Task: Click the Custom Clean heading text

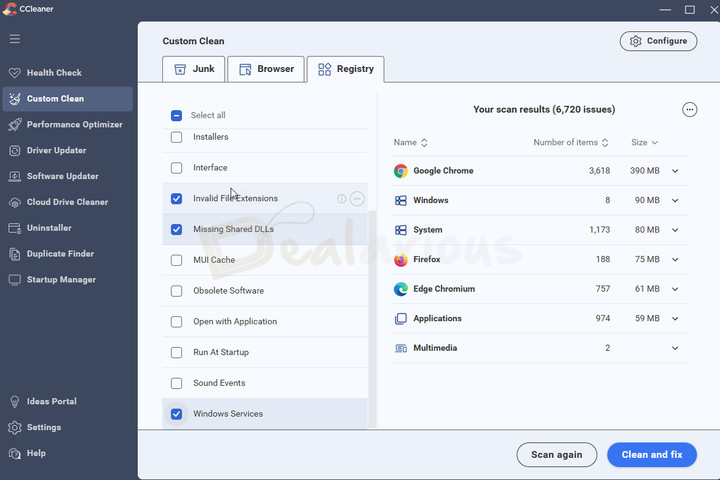Action: coord(193,41)
